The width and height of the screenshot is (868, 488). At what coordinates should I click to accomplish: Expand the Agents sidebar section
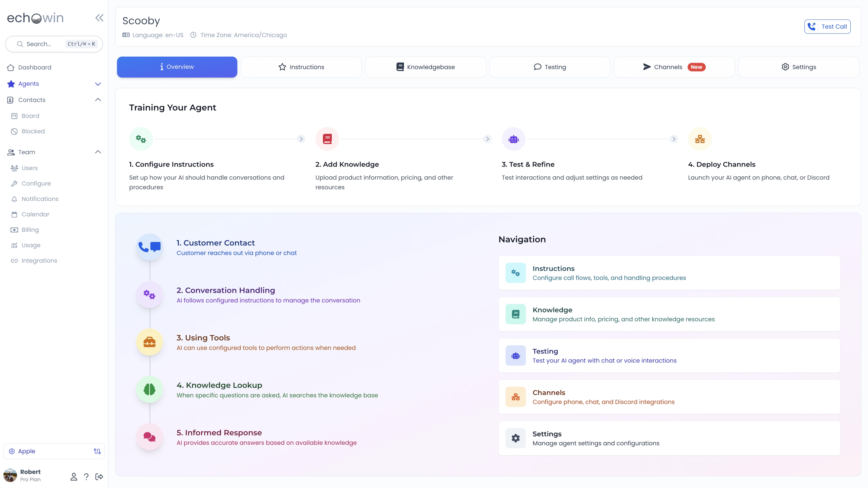pos(97,84)
